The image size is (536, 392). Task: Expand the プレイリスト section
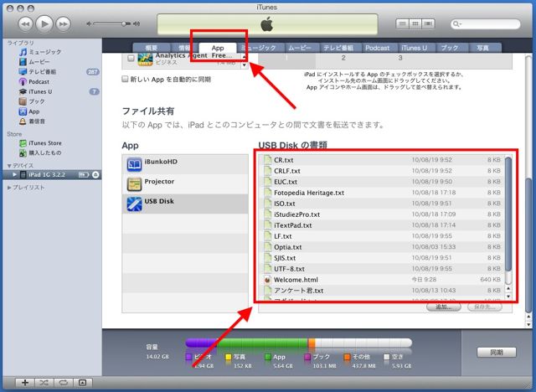tap(9, 188)
